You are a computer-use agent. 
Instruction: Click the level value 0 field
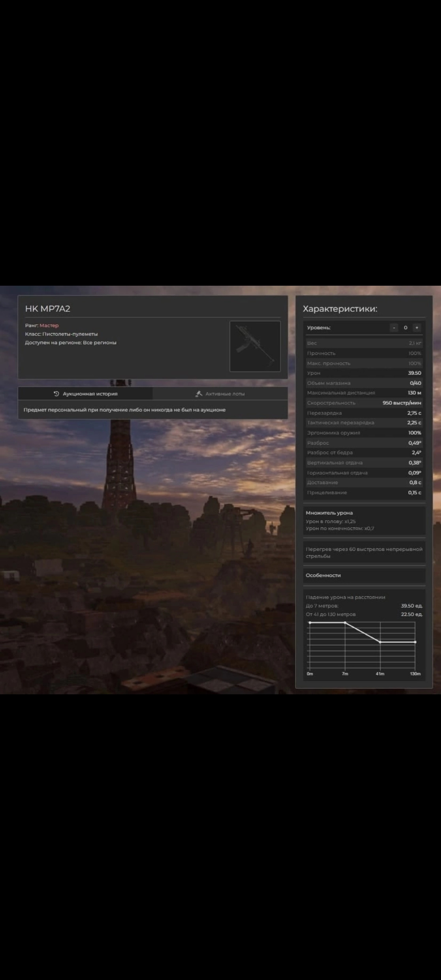[x=405, y=328]
